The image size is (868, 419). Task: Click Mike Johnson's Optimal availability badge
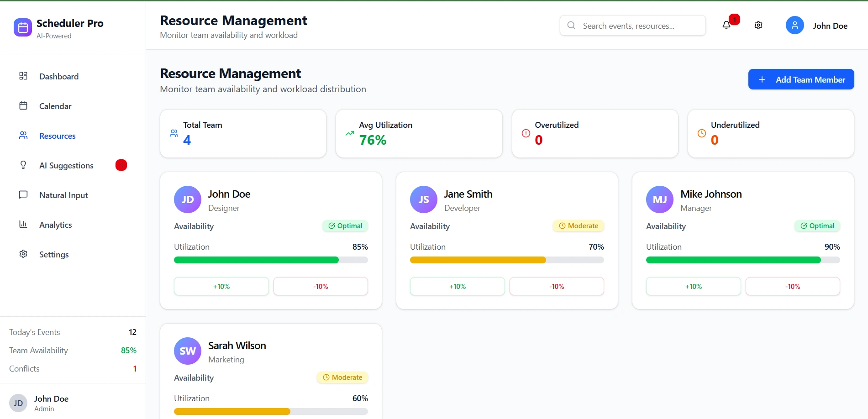click(817, 226)
